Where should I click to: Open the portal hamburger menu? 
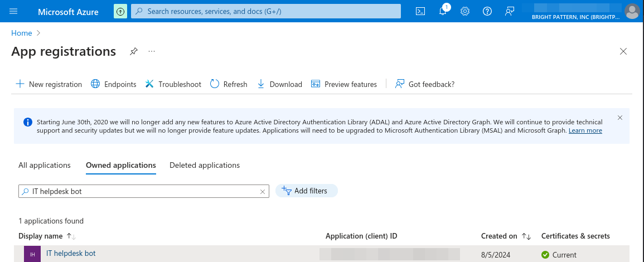[13, 11]
